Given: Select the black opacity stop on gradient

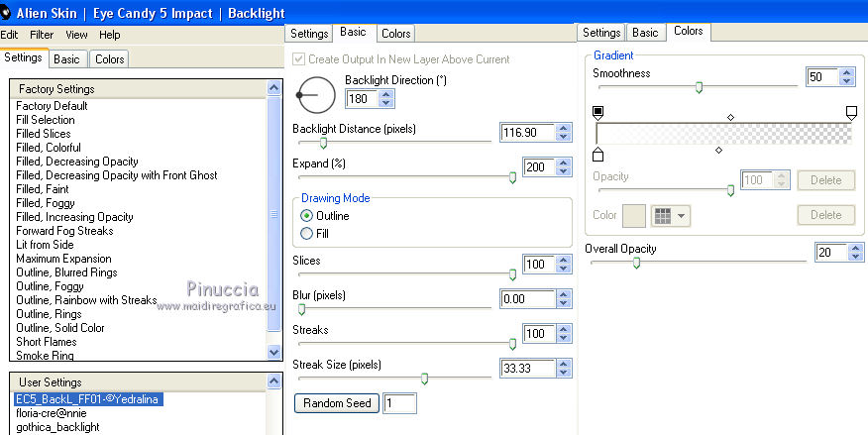Looking at the screenshot, I should (597, 113).
